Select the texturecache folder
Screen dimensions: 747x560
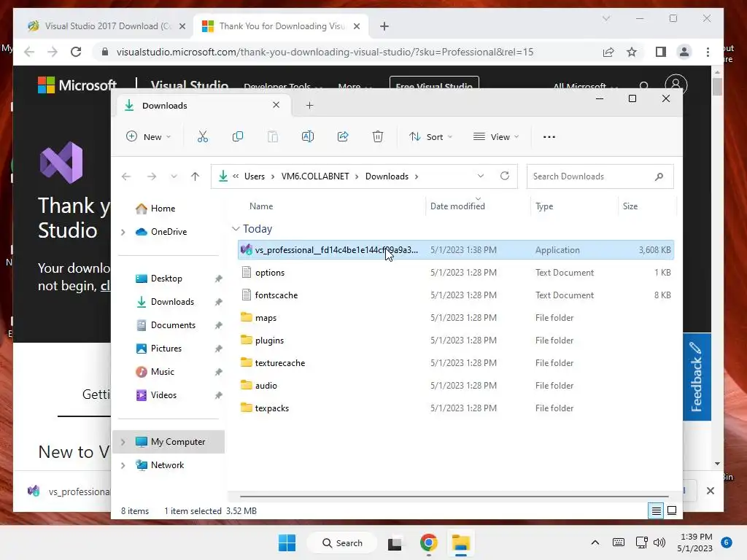455,363
